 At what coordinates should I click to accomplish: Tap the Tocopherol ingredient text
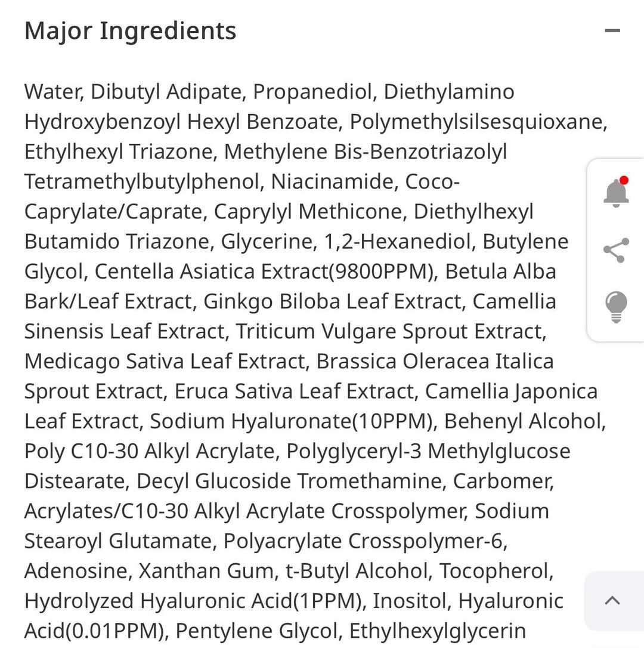pos(495,571)
